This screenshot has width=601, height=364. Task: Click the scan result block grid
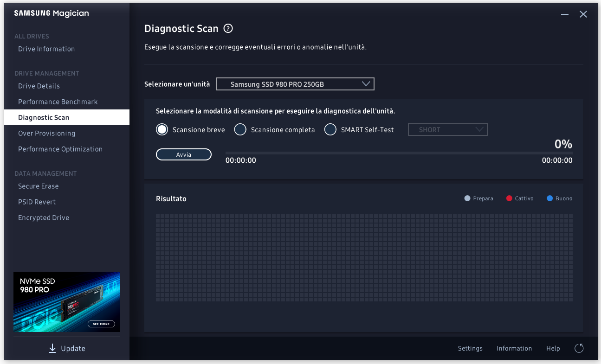click(364, 258)
